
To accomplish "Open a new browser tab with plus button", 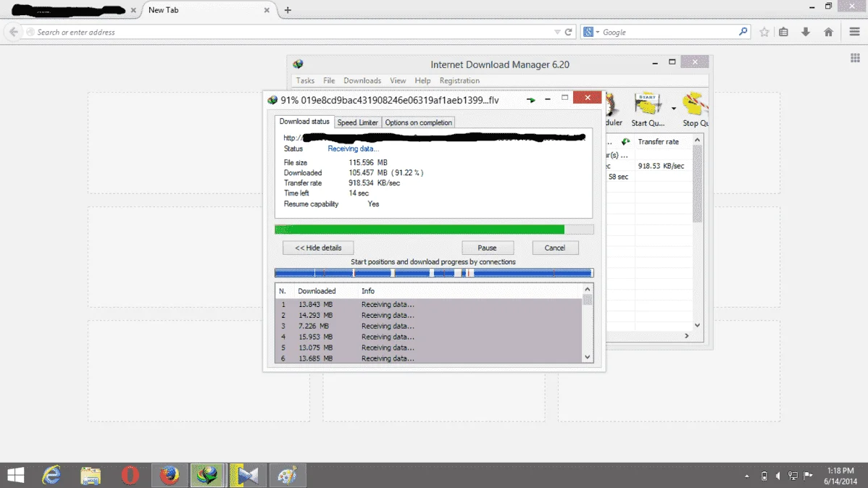I will click(x=288, y=10).
